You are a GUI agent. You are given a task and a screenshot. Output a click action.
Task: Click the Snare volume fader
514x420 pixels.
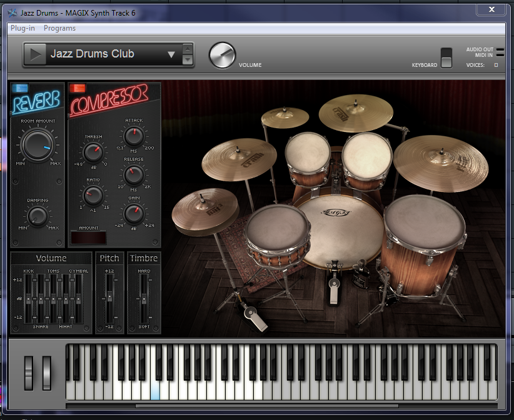coord(41,299)
